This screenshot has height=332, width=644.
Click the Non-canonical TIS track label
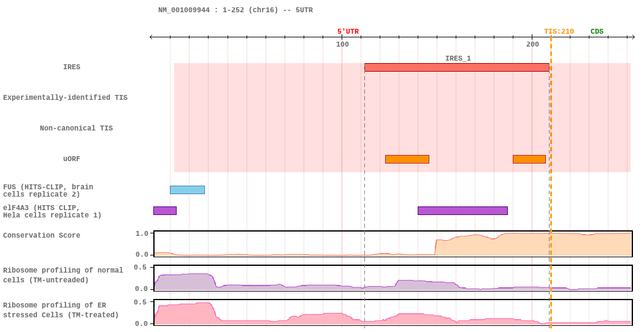pos(76,128)
